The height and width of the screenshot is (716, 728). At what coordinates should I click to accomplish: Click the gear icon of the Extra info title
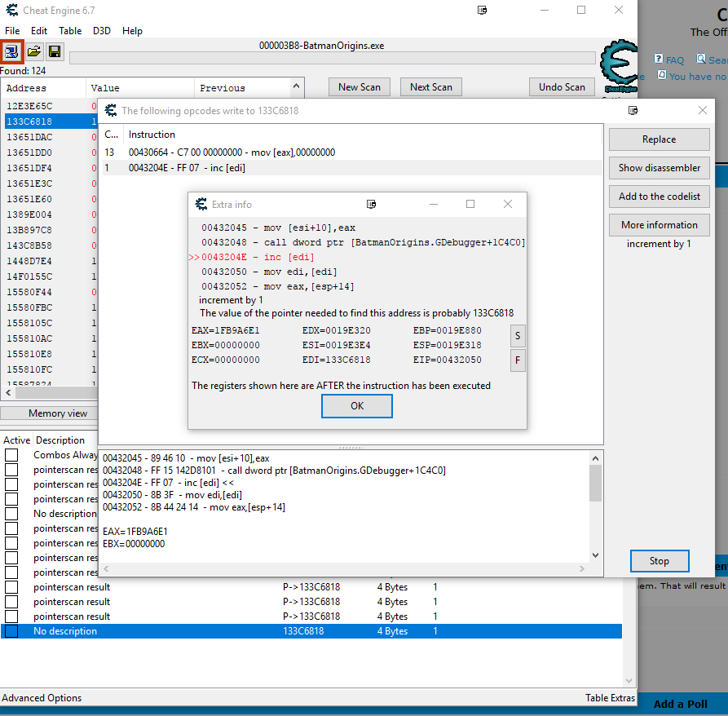201,205
